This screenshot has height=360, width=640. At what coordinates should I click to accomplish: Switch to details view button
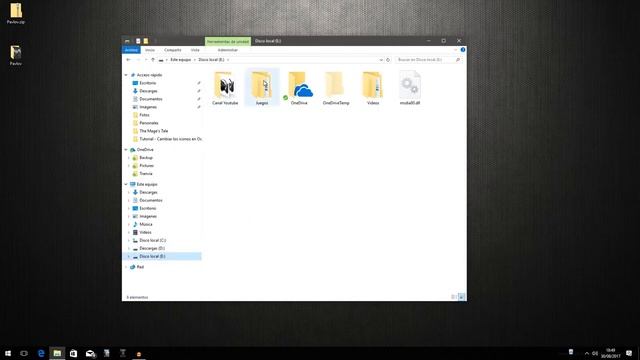(x=454, y=297)
